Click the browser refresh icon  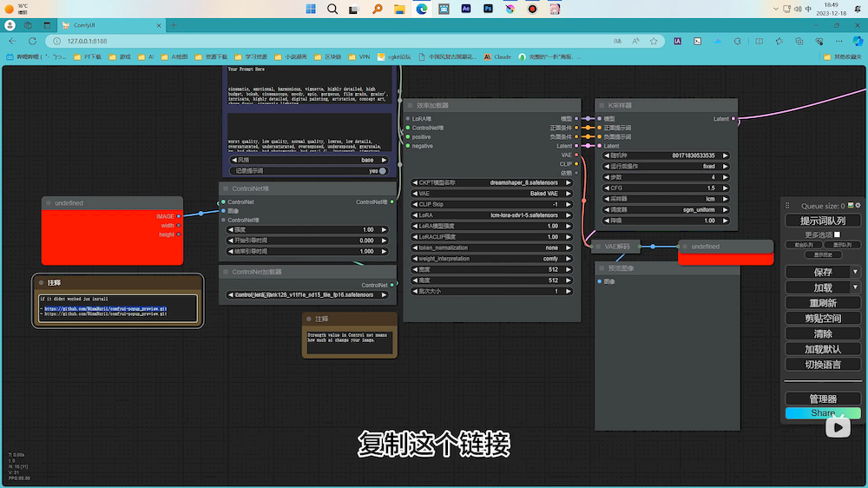pos(32,41)
